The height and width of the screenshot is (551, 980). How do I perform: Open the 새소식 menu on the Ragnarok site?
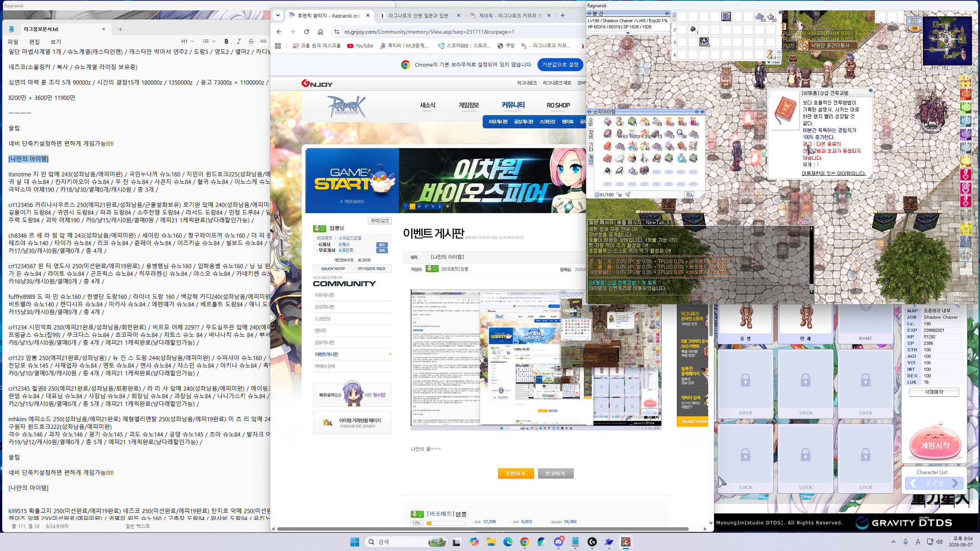pos(427,106)
